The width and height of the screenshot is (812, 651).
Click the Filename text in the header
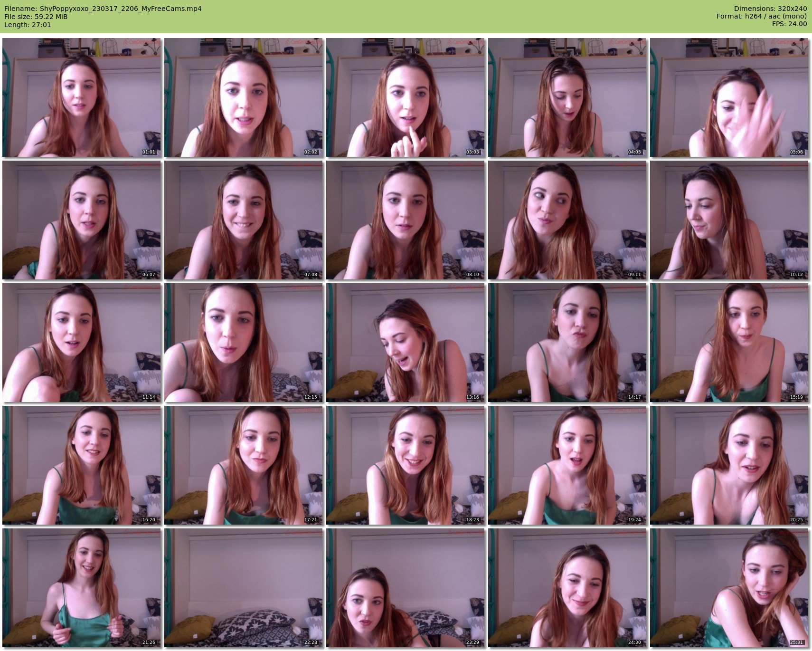[103, 9]
